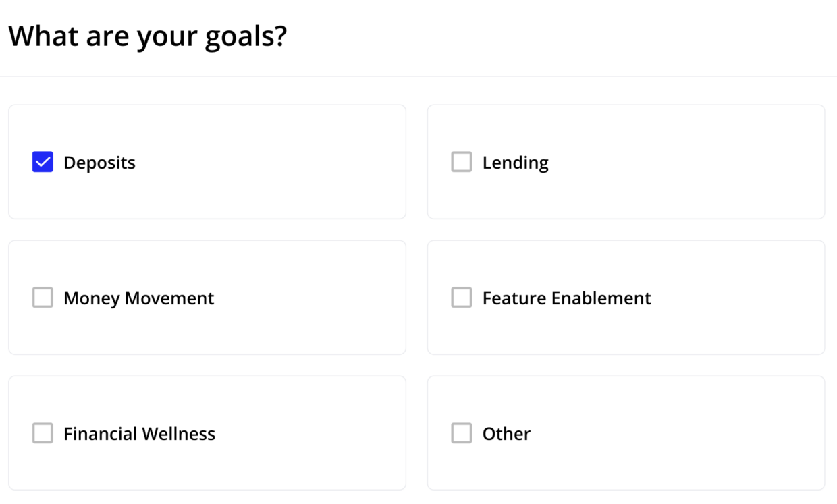Image resolution: width=837 pixels, height=504 pixels.
Task: Check the Feature Enablement box
Action: click(x=462, y=298)
